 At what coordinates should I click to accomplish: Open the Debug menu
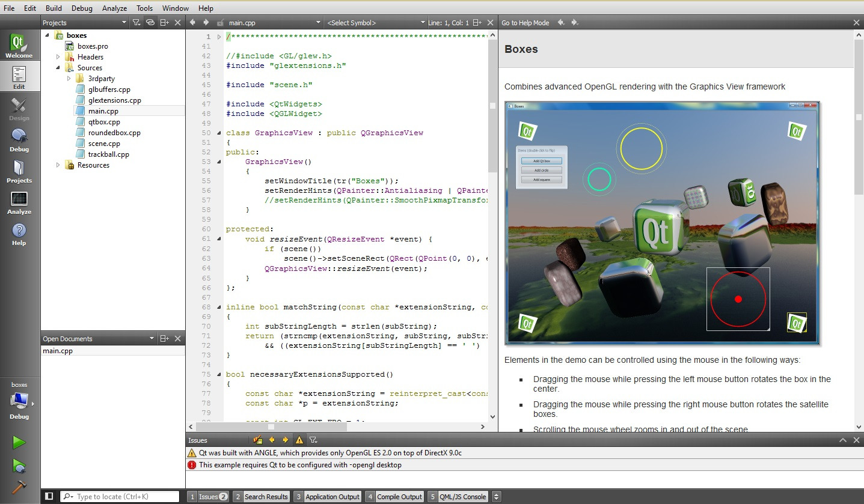[82, 8]
